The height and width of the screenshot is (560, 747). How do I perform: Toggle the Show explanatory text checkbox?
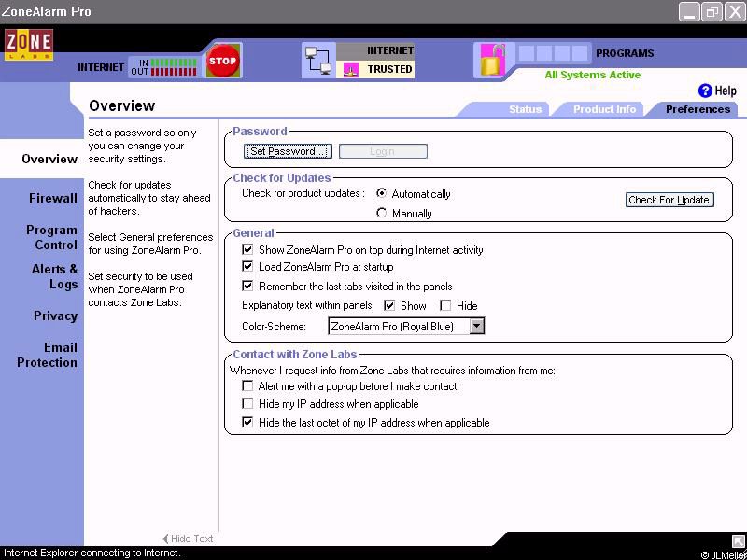pyautogui.click(x=389, y=305)
